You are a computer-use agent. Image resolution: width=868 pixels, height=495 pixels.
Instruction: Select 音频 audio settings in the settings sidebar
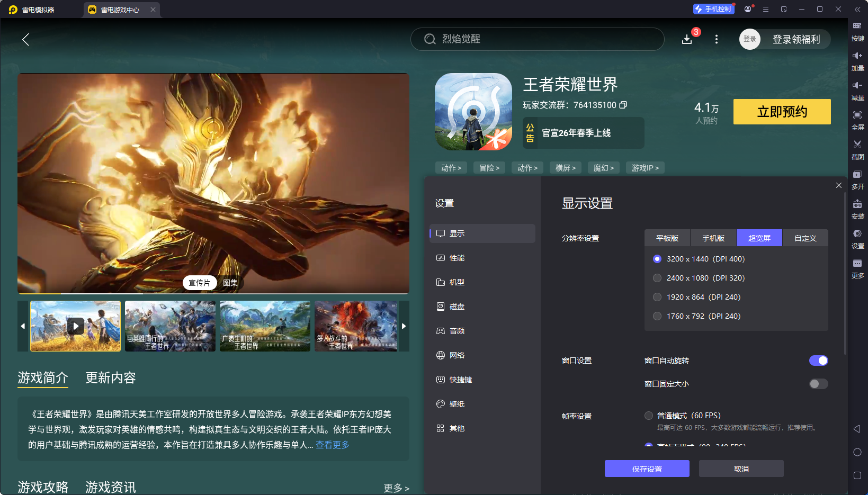click(457, 330)
